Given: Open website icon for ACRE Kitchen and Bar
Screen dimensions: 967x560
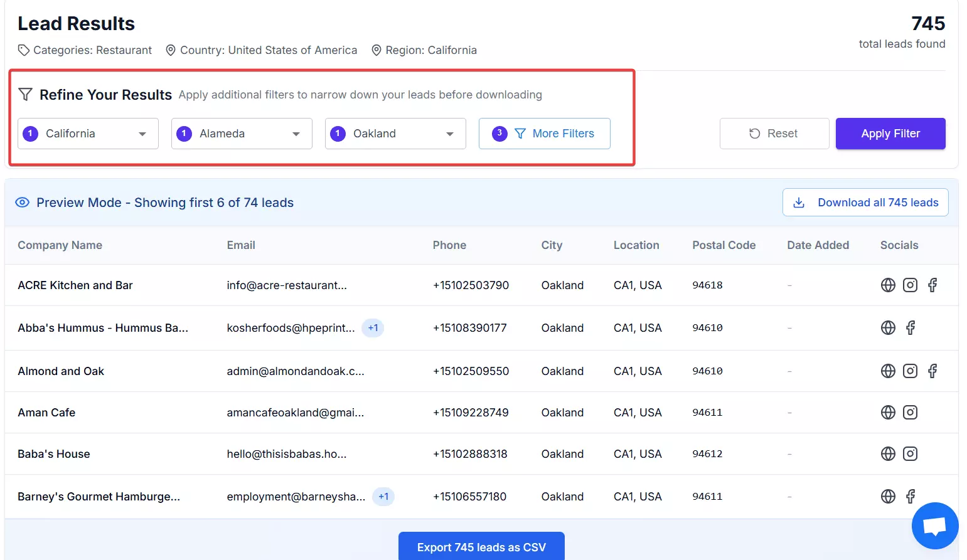Looking at the screenshot, I should [x=888, y=285].
